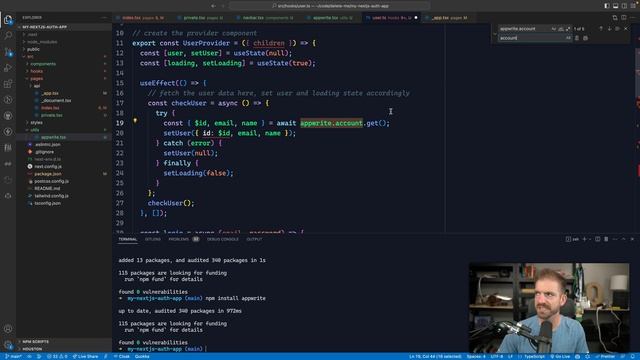Click the lightbulb code action on line 19

(x=135, y=121)
